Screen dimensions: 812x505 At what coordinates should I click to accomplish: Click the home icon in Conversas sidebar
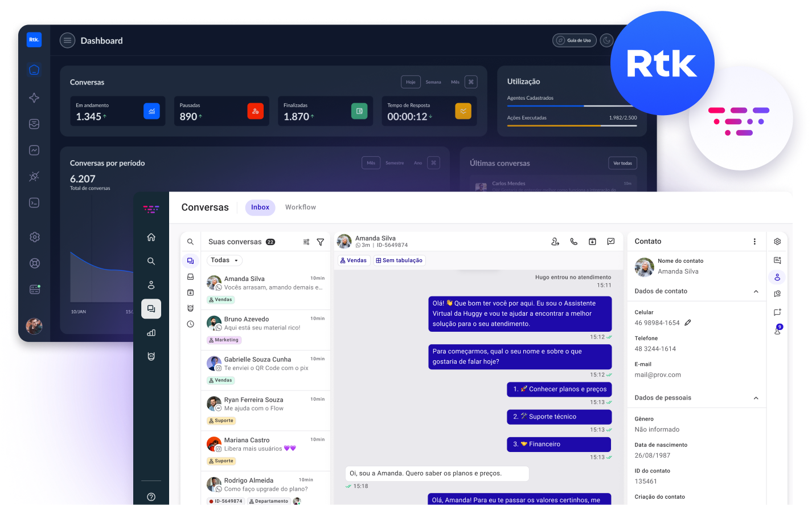point(151,237)
